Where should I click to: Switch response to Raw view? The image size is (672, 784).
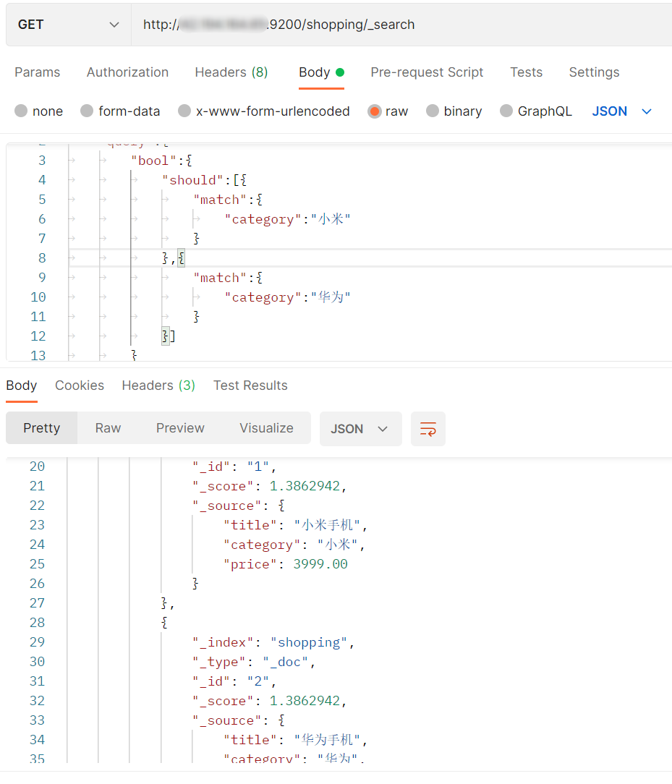(108, 428)
